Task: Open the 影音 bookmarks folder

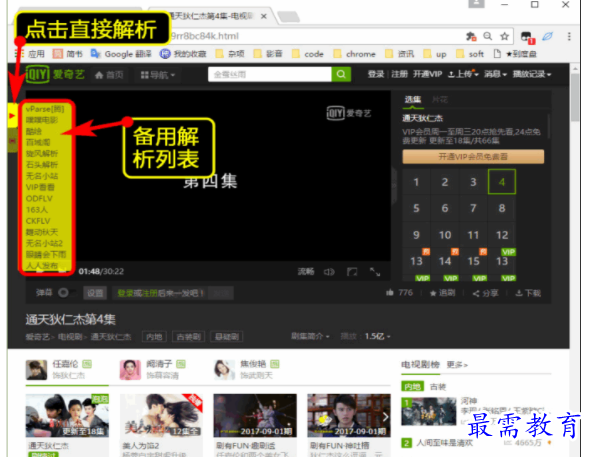Action: pyautogui.click(x=268, y=54)
